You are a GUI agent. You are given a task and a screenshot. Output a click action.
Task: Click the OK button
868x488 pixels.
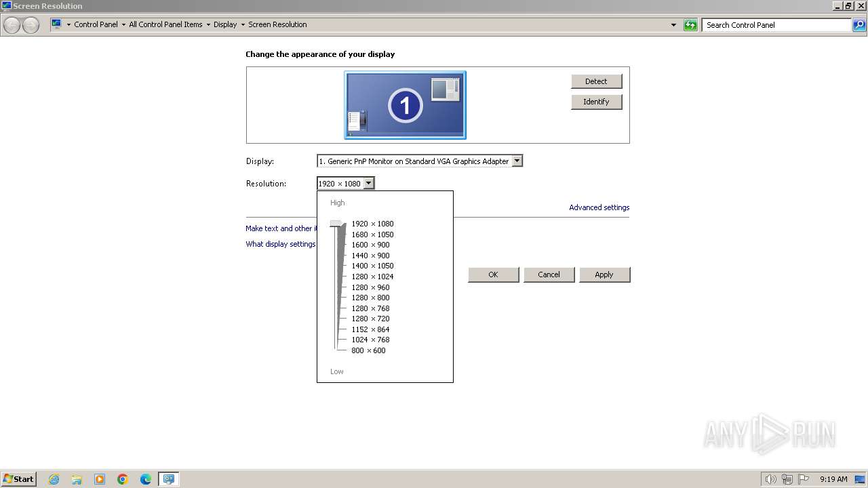tap(493, 274)
